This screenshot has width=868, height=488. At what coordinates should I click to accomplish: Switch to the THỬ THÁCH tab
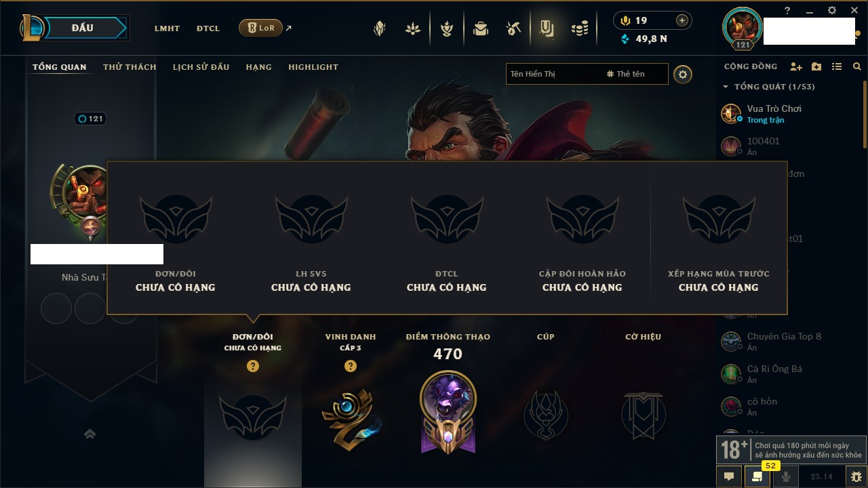pyautogui.click(x=130, y=67)
